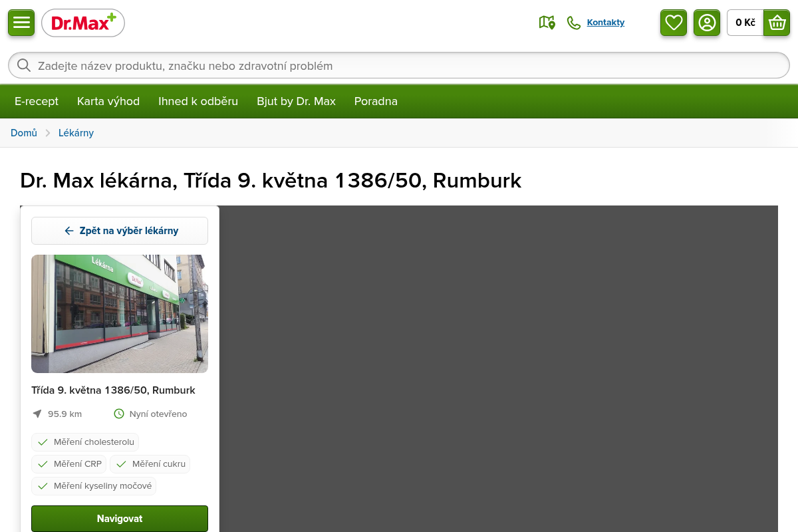Click the Navigovat button
Image resolution: width=798 pixels, height=532 pixels.
[x=120, y=519]
